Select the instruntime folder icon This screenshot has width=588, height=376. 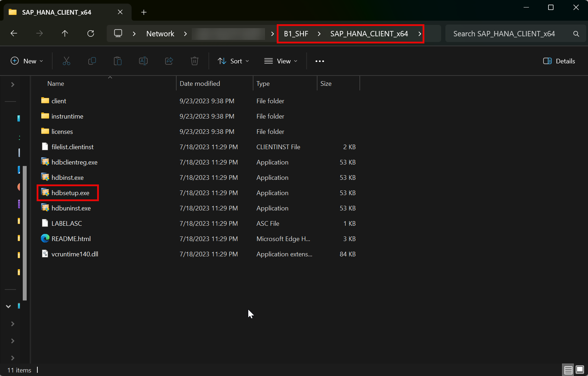(45, 116)
